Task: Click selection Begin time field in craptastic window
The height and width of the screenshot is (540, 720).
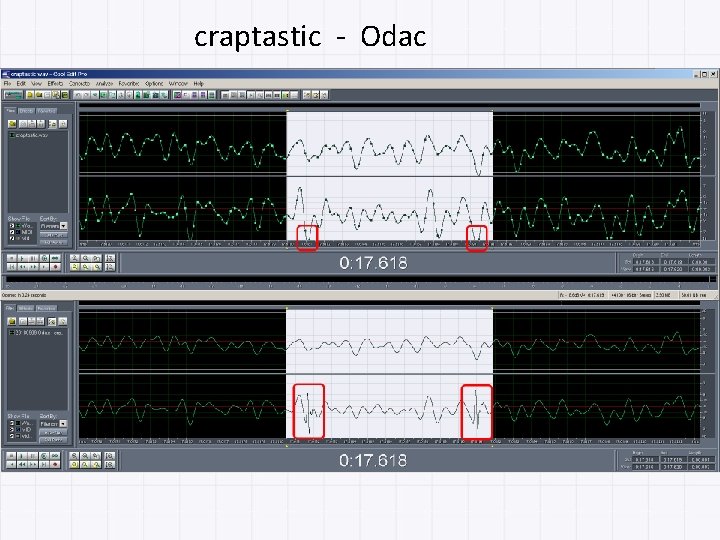Action: pos(646,262)
